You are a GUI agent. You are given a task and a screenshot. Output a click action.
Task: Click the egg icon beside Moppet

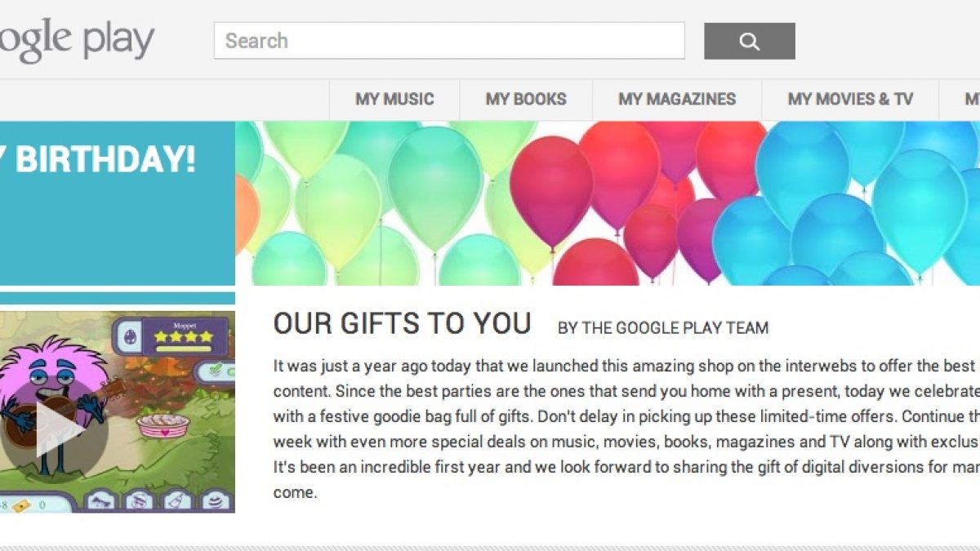pos(130,336)
